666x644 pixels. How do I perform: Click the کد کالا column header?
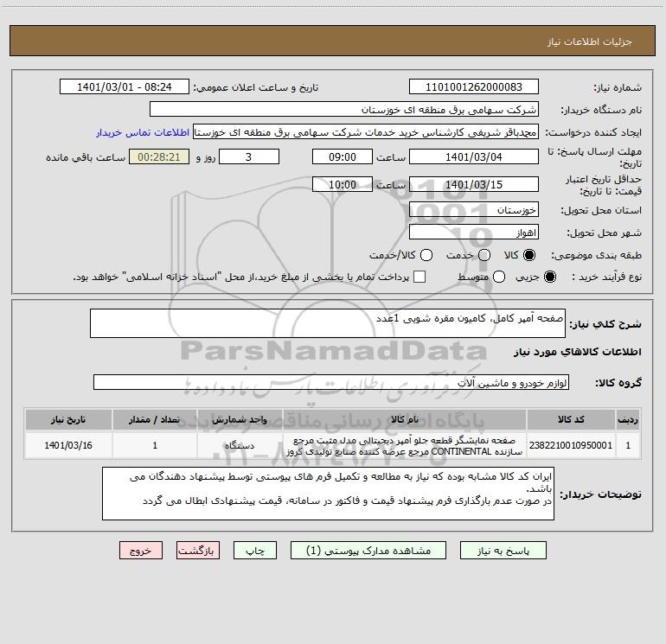(x=571, y=419)
